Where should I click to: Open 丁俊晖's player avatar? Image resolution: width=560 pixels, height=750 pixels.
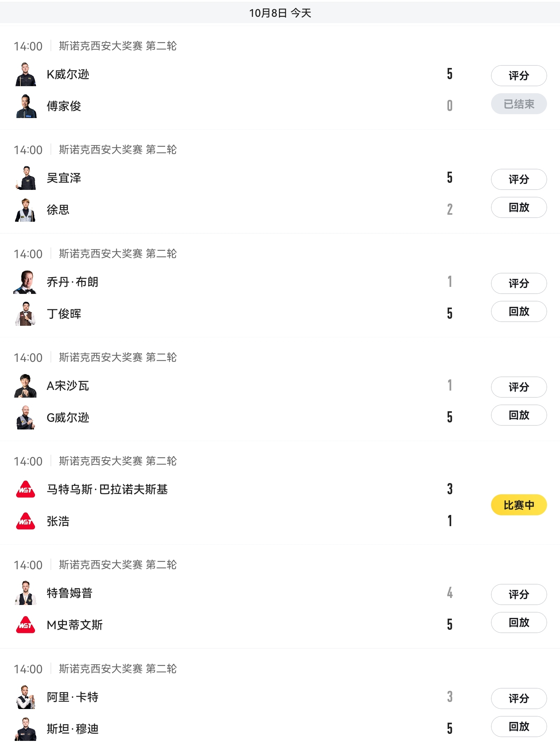tap(26, 314)
